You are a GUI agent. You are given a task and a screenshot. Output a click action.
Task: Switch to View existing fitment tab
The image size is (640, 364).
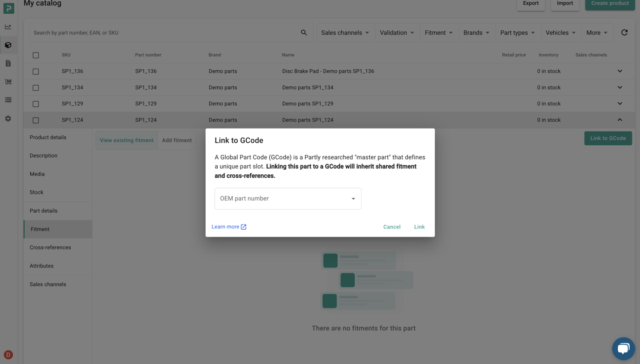tap(126, 141)
